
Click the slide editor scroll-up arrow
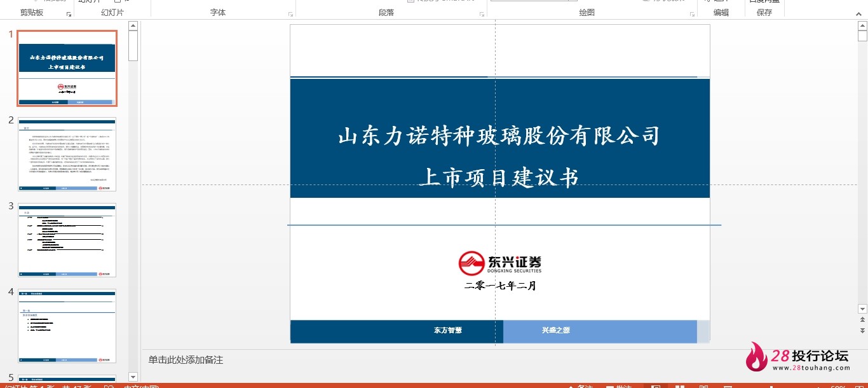coord(862,26)
